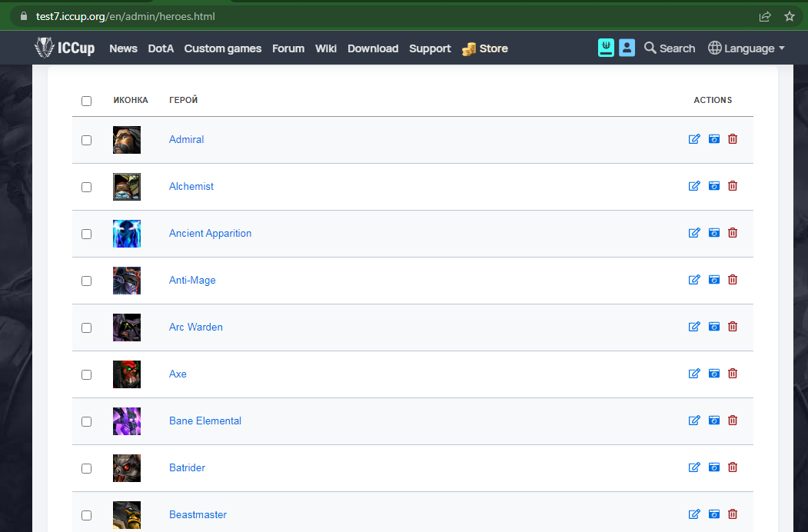Screen dimensions: 808x532
Task: Edit the Bane Elemental entry
Action: tap(694, 421)
